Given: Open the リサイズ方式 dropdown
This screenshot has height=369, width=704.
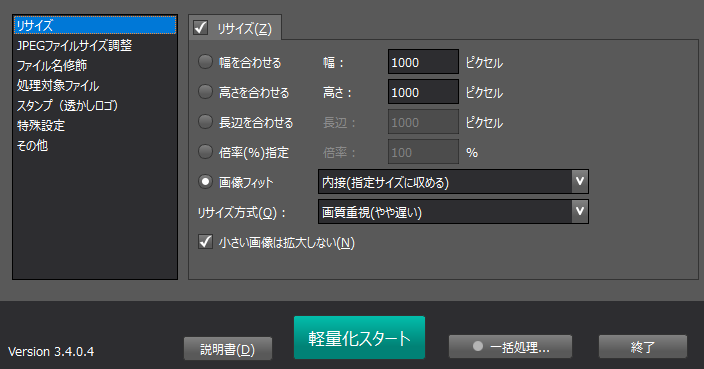Looking at the screenshot, I should (x=453, y=211).
